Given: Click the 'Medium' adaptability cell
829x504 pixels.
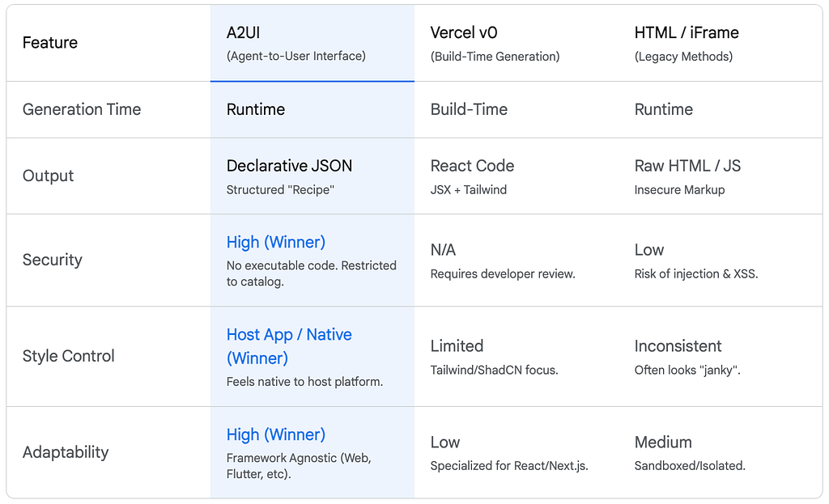Looking at the screenshot, I should [663, 443].
